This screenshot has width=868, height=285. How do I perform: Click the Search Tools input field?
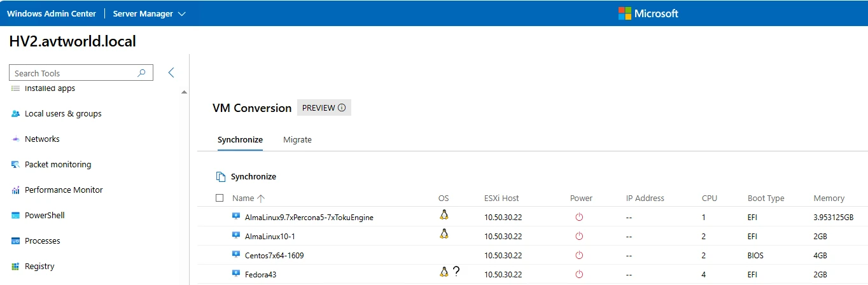click(x=73, y=73)
